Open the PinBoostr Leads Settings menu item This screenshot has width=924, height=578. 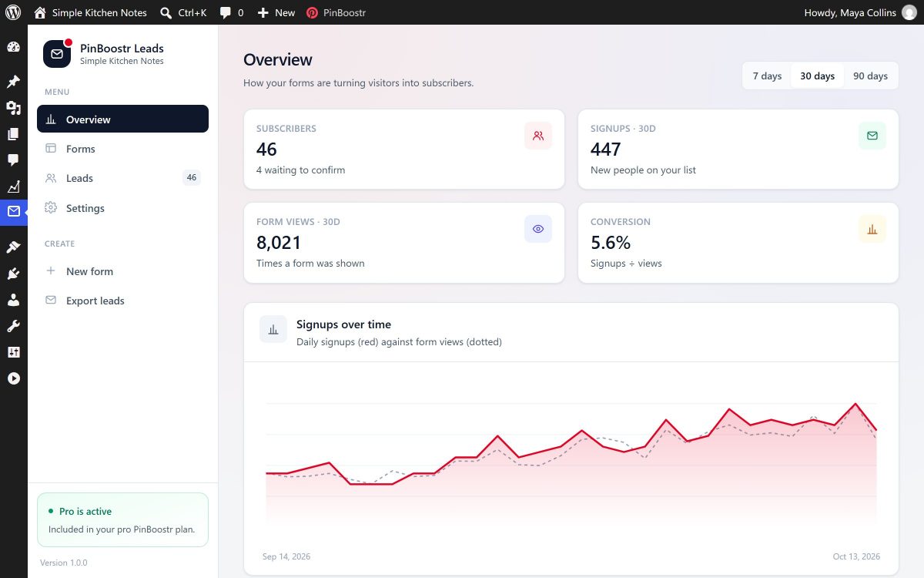(x=122, y=208)
